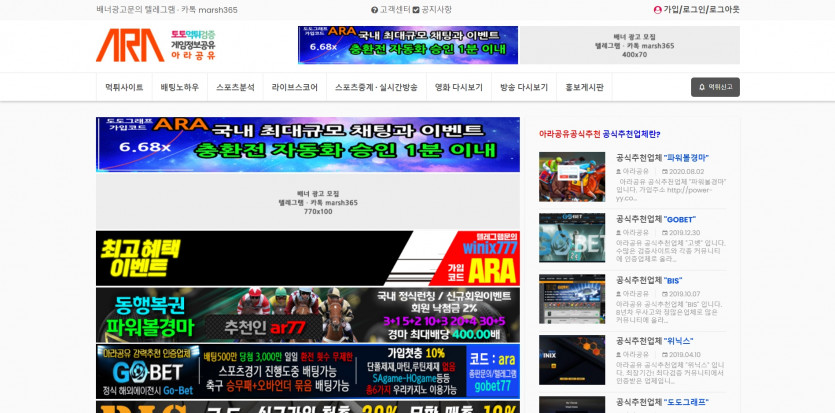Open the 공식추천업체 "위닉스" article title
The width and height of the screenshot is (835, 413).
point(655,341)
